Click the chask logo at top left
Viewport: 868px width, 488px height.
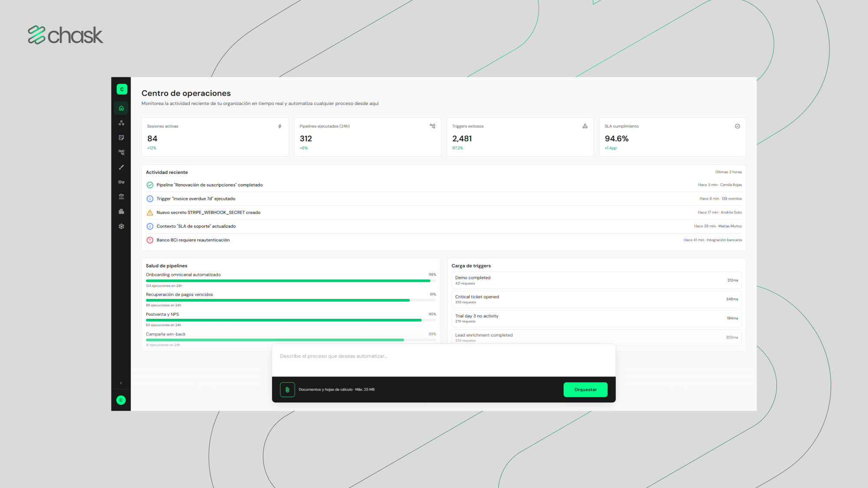(66, 35)
